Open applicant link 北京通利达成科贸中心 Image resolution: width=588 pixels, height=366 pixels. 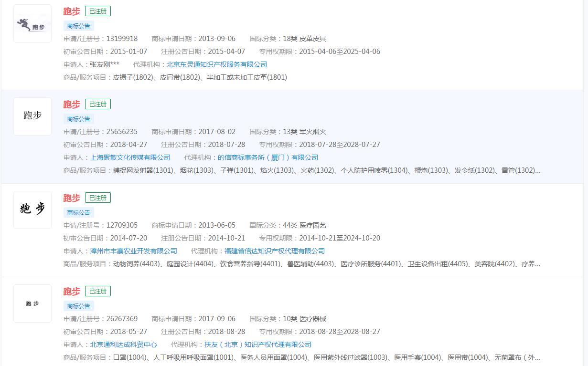point(124,345)
